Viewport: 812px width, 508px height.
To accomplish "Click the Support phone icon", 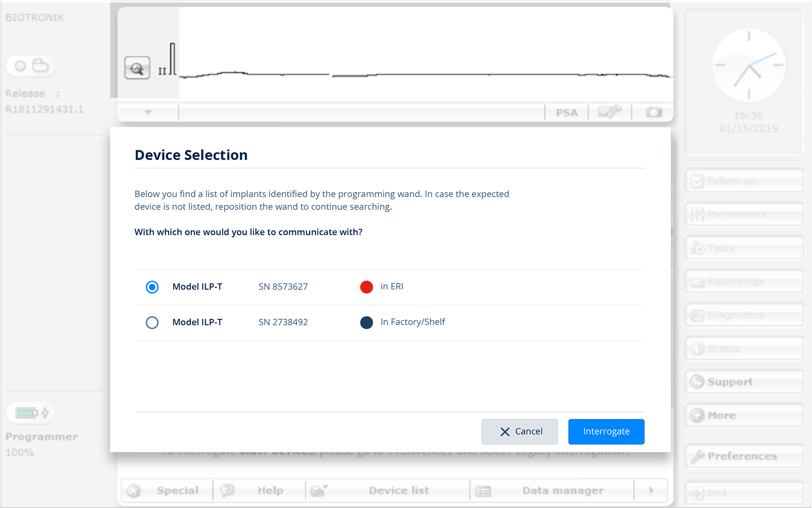I will [697, 382].
